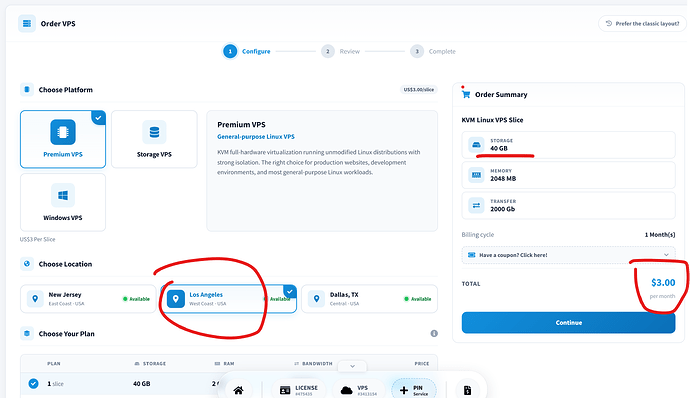Open the billing invoice dock icon
Screen dimensions: 690x398
click(x=467, y=390)
